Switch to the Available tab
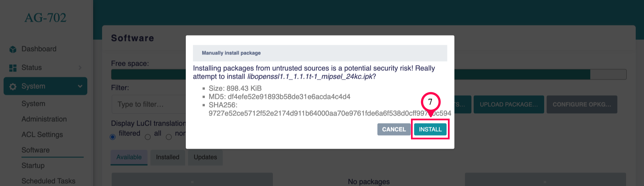 (x=129, y=157)
